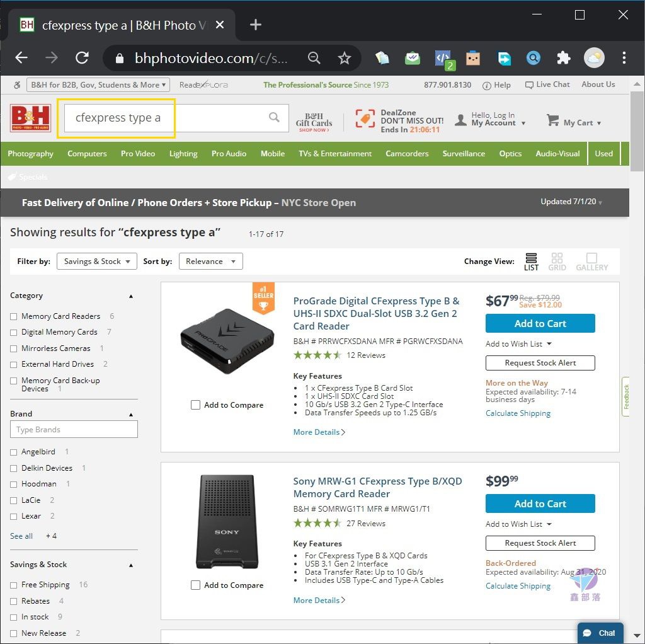Request Stock Alert for ProGrade reader
The width and height of the screenshot is (645, 644).
[540, 363]
